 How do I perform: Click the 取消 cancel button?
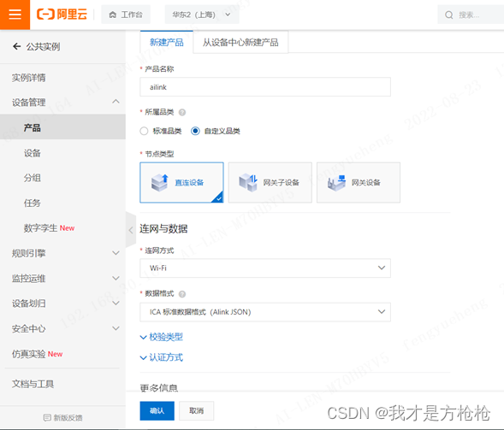tap(197, 410)
